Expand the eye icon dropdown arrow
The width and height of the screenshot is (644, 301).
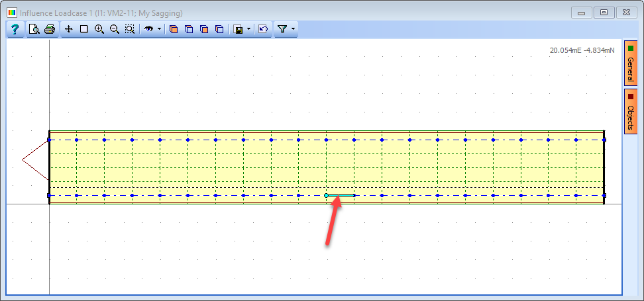coord(160,30)
